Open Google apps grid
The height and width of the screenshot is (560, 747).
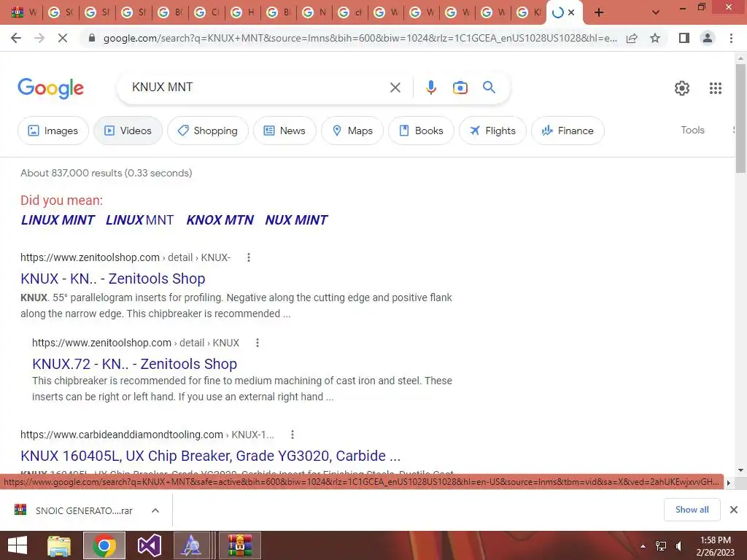point(715,88)
